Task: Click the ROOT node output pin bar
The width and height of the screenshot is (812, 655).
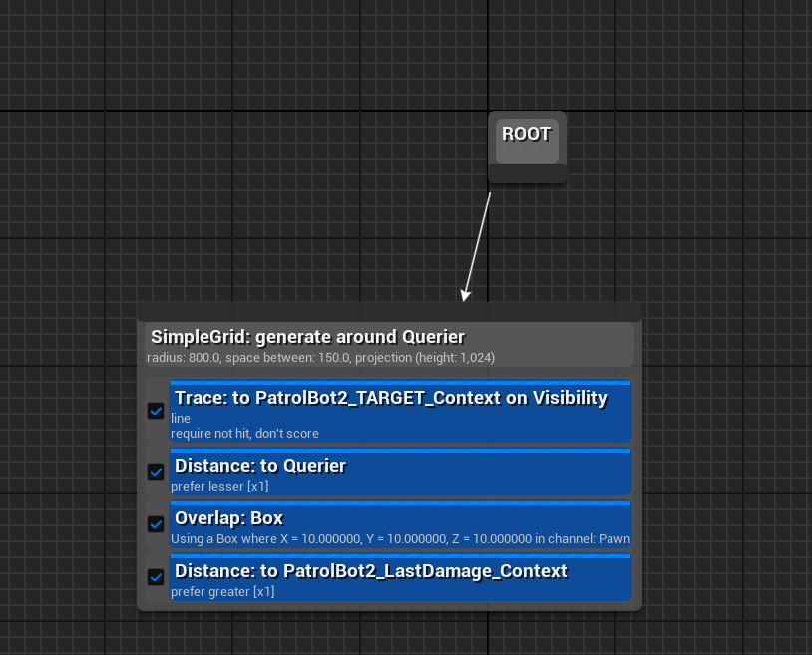Action: click(x=527, y=173)
